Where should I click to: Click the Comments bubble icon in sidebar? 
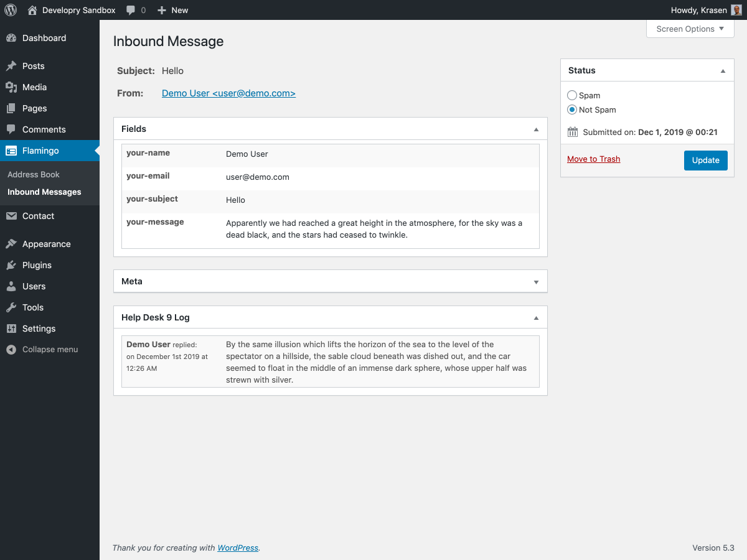tap(11, 129)
